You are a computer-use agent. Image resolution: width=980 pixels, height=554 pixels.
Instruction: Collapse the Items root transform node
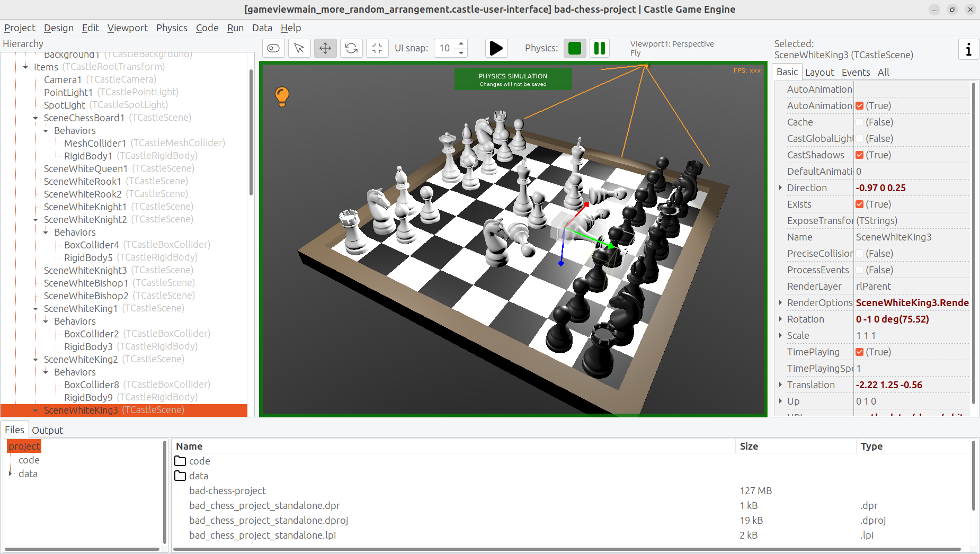click(25, 67)
